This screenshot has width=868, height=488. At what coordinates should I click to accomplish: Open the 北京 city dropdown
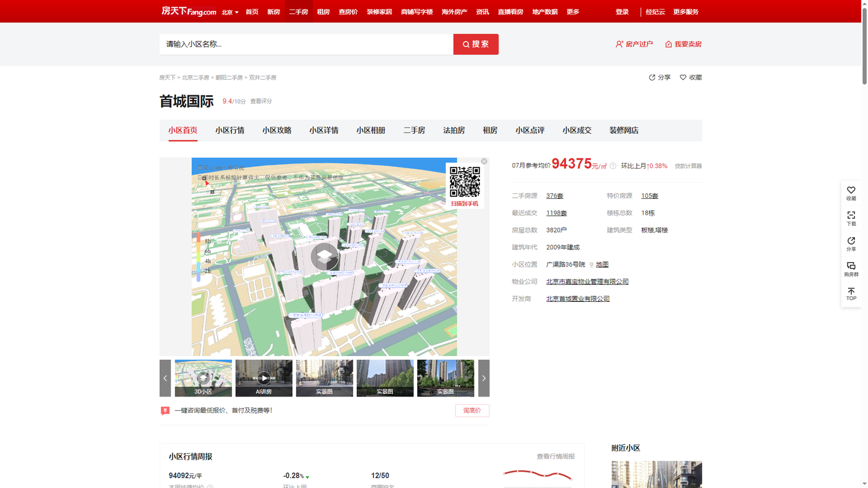tap(230, 12)
